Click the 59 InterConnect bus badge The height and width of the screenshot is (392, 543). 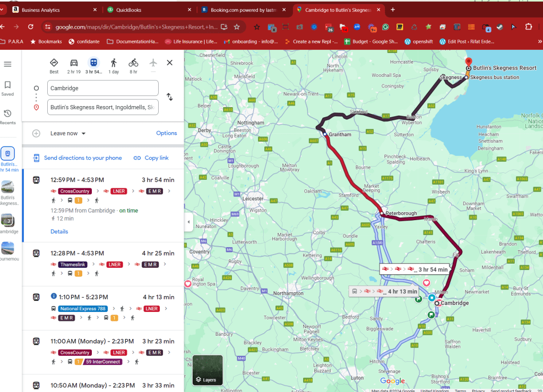(102, 362)
